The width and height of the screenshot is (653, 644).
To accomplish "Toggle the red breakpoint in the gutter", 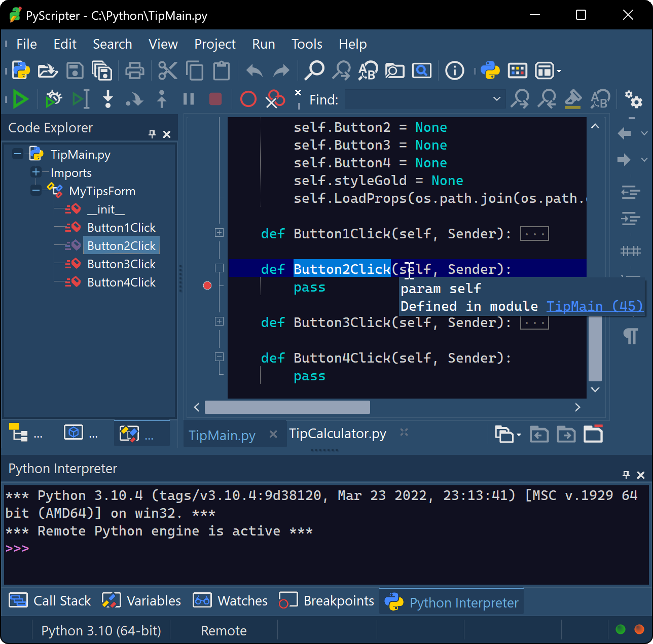I will (x=207, y=286).
